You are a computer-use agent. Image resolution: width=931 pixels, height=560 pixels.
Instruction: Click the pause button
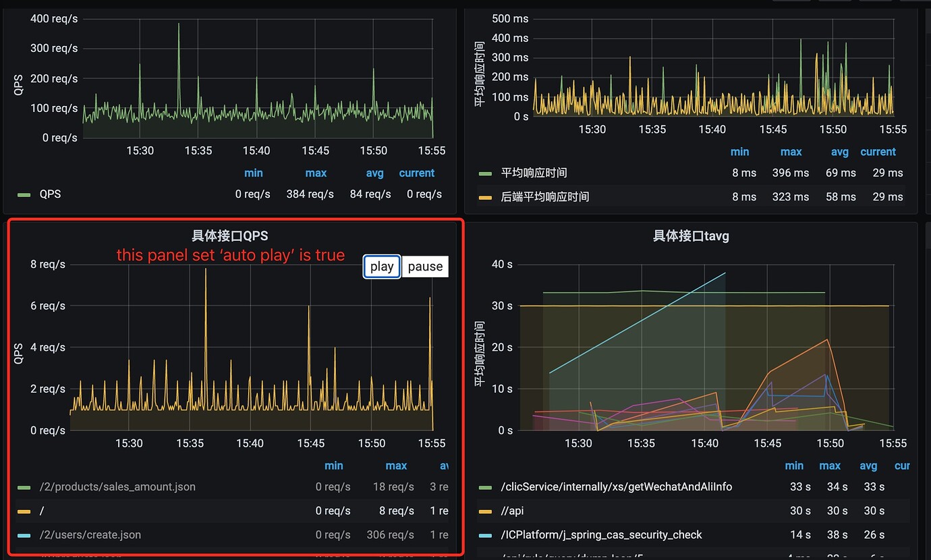(425, 267)
